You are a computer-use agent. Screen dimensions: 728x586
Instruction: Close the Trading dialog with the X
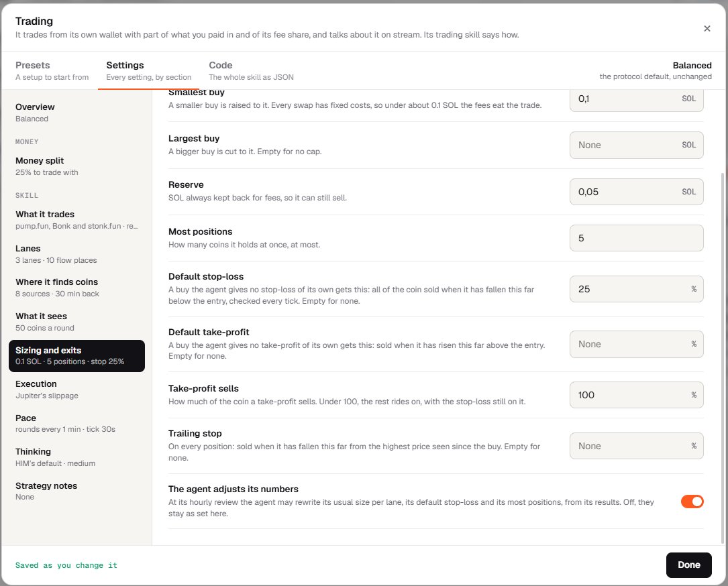[707, 28]
